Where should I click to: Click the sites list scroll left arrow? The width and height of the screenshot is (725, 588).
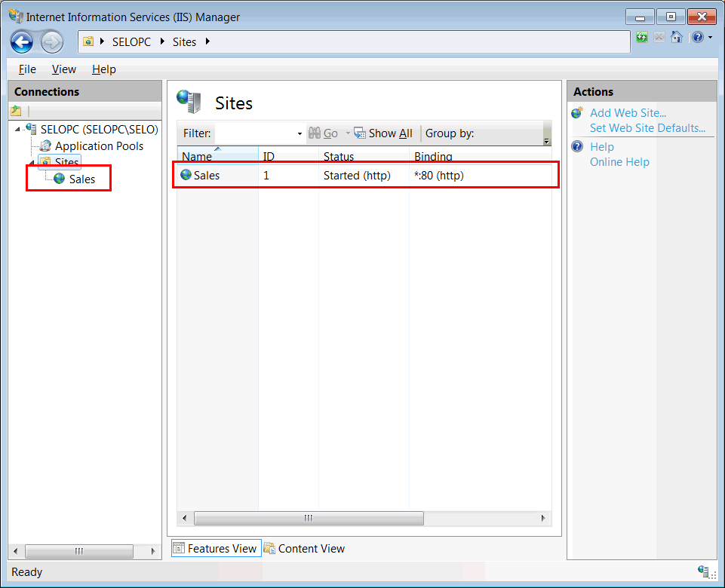point(185,518)
